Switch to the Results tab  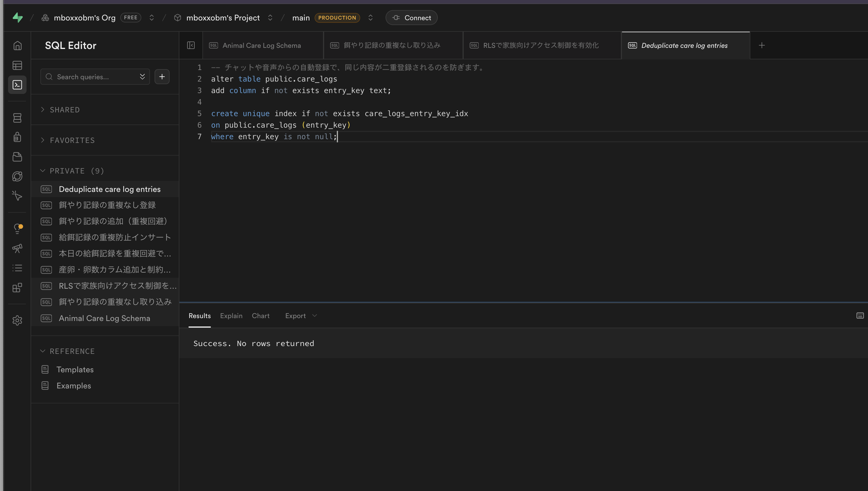200,316
